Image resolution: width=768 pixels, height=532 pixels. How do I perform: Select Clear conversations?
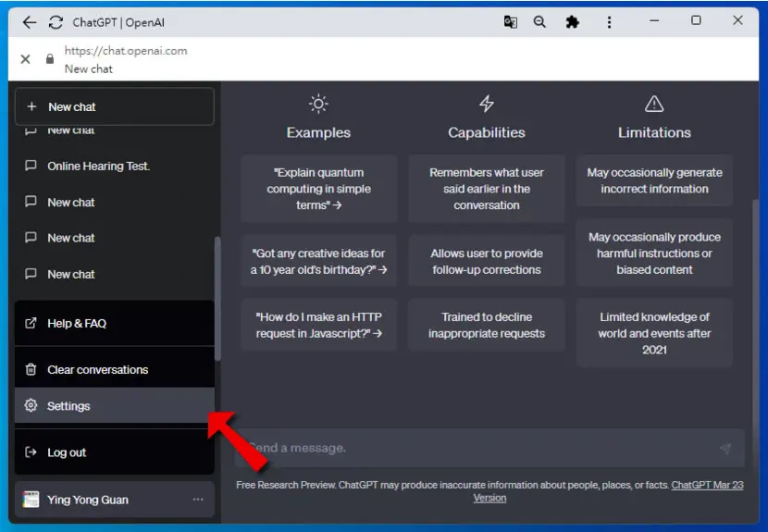point(115,369)
